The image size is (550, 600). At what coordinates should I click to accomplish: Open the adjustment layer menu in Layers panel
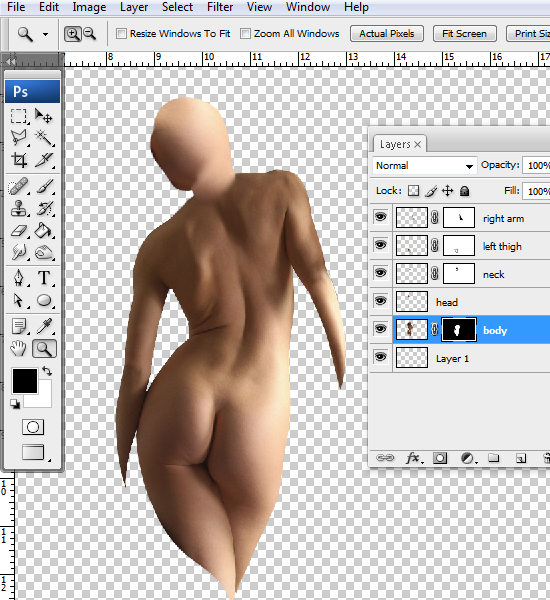coord(468,458)
